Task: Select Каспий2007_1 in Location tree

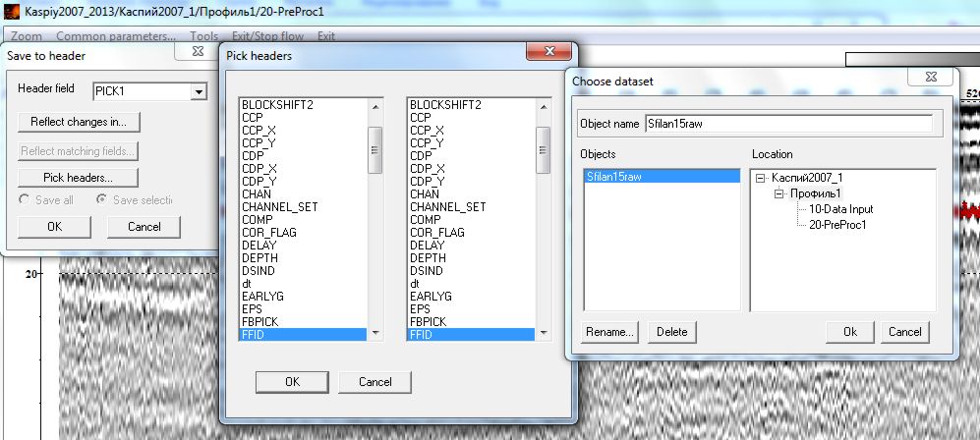Action: coord(807,178)
